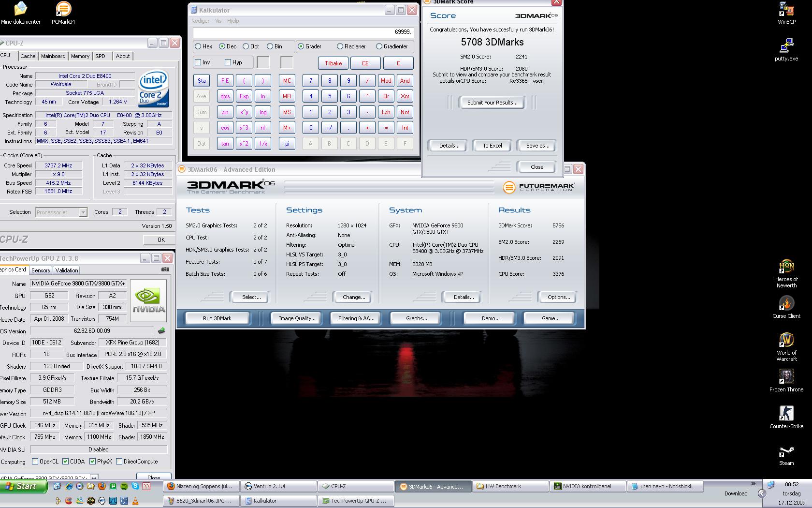Open Vis menu in Kalkulator
Image resolution: width=812 pixels, height=508 pixels.
[x=218, y=21]
